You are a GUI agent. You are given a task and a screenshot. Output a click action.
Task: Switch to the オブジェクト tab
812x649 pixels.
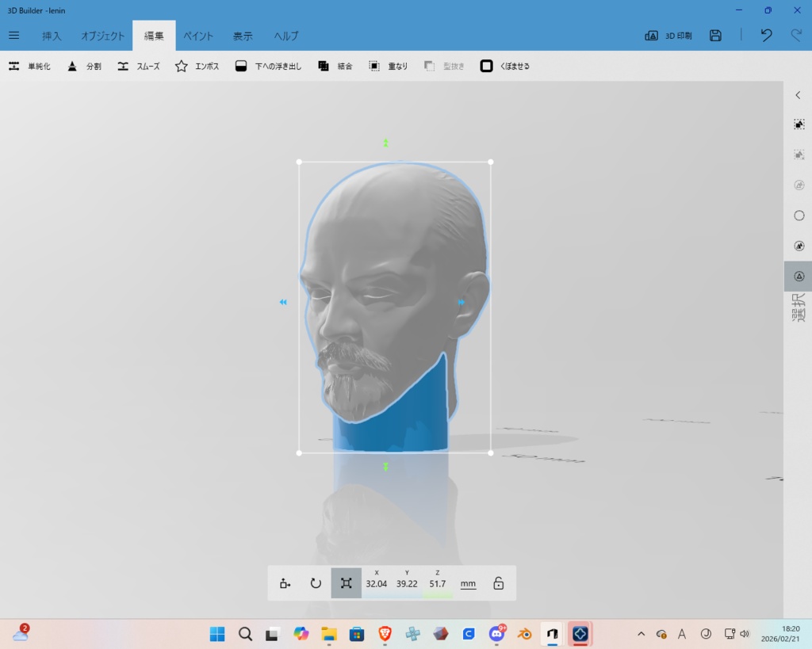click(x=102, y=36)
